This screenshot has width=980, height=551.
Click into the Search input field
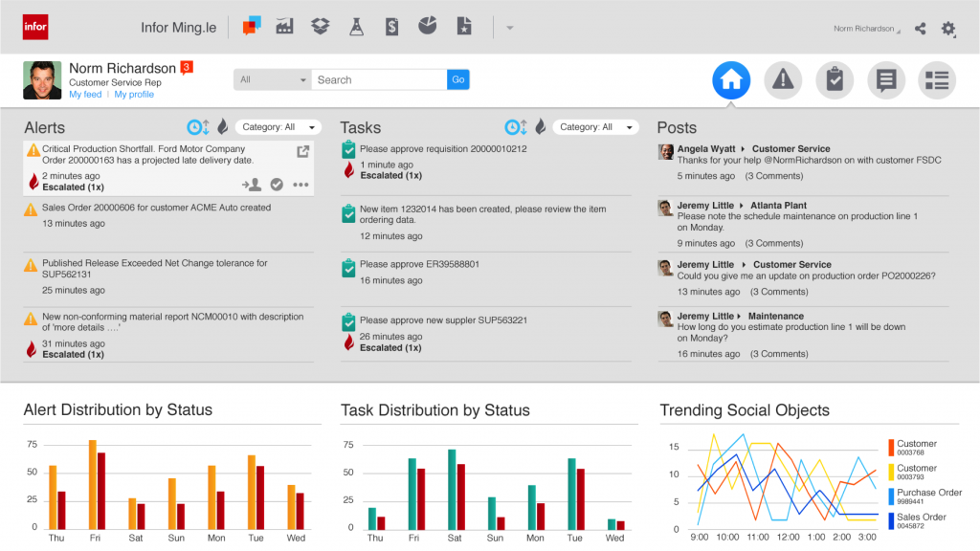pyautogui.click(x=379, y=79)
